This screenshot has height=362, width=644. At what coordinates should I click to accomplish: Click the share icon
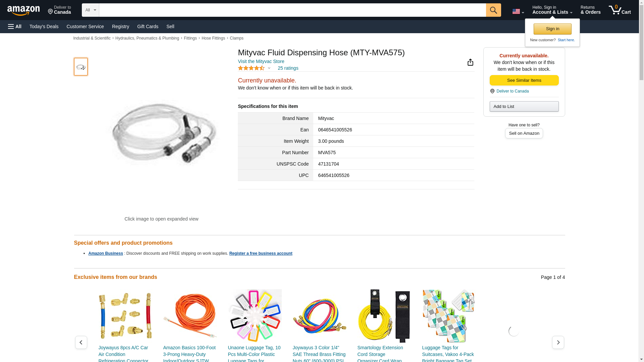(x=470, y=62)
